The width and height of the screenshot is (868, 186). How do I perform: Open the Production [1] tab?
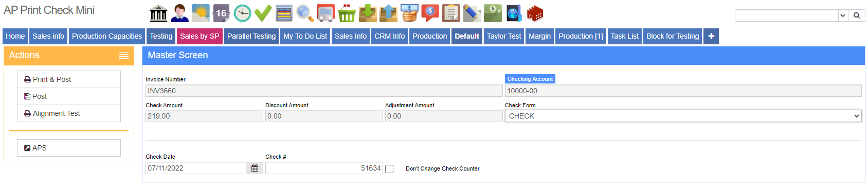click(581, 36)
